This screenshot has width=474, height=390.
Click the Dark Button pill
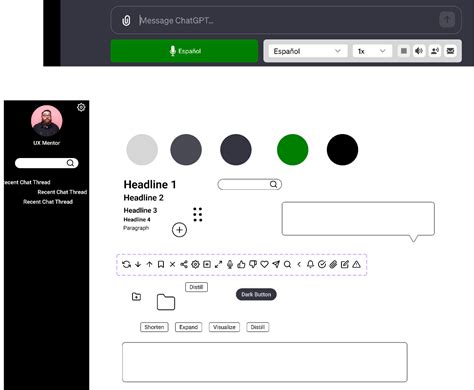click(x=256, y=294)
